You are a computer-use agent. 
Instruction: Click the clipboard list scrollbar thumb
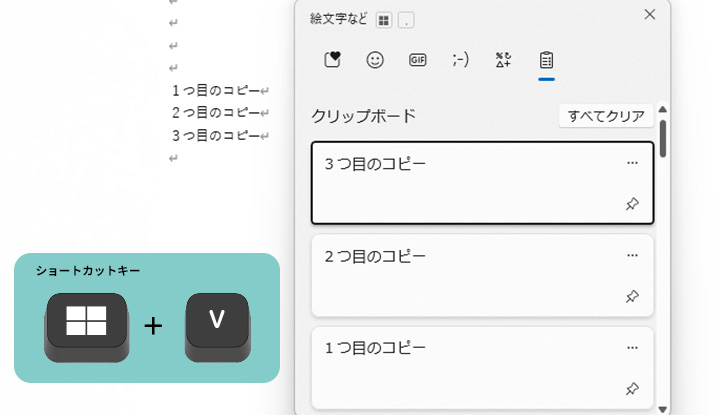[663, 139]
